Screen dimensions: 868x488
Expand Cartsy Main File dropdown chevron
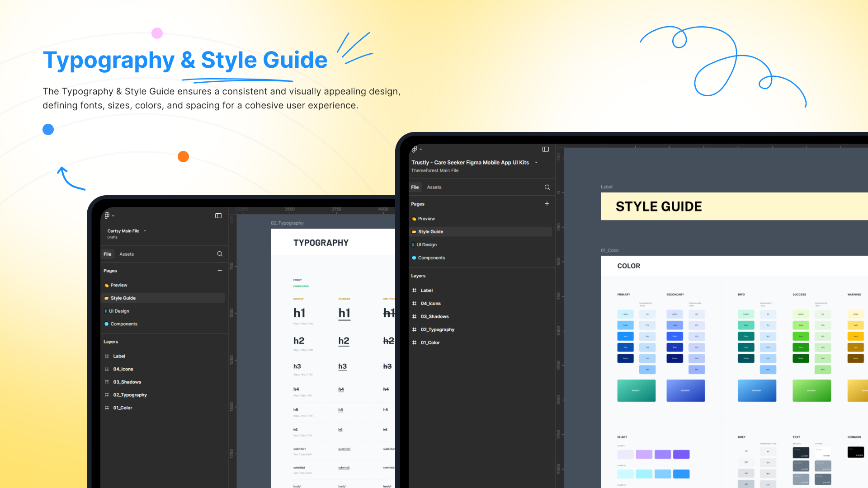point(145,231)
